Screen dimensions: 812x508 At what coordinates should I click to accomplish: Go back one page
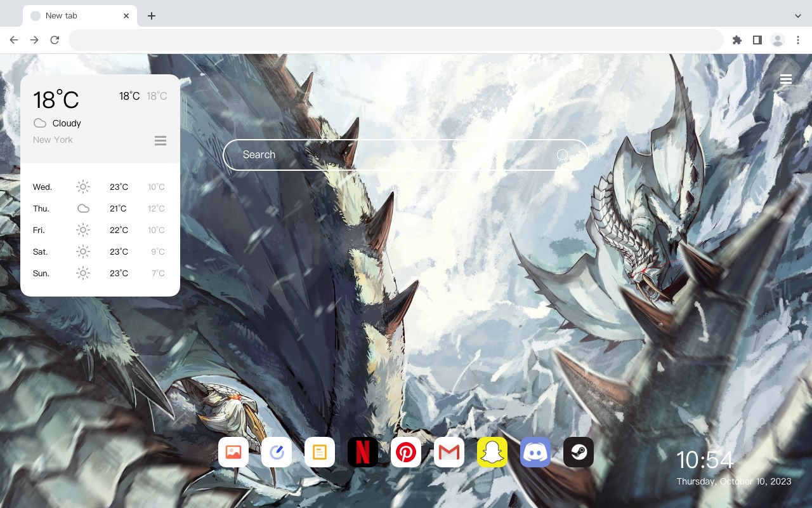(14, 40)
